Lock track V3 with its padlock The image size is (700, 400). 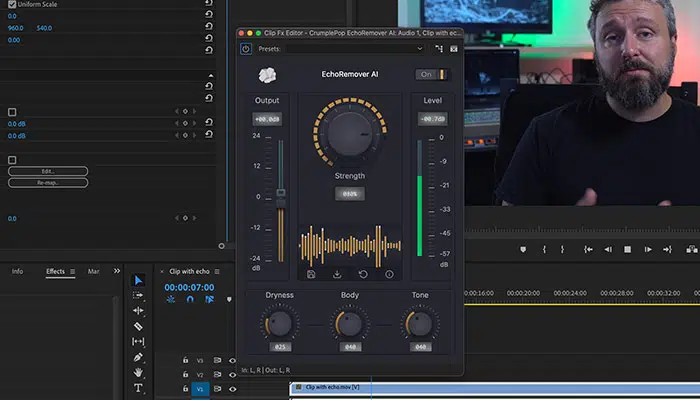point(185,360)
